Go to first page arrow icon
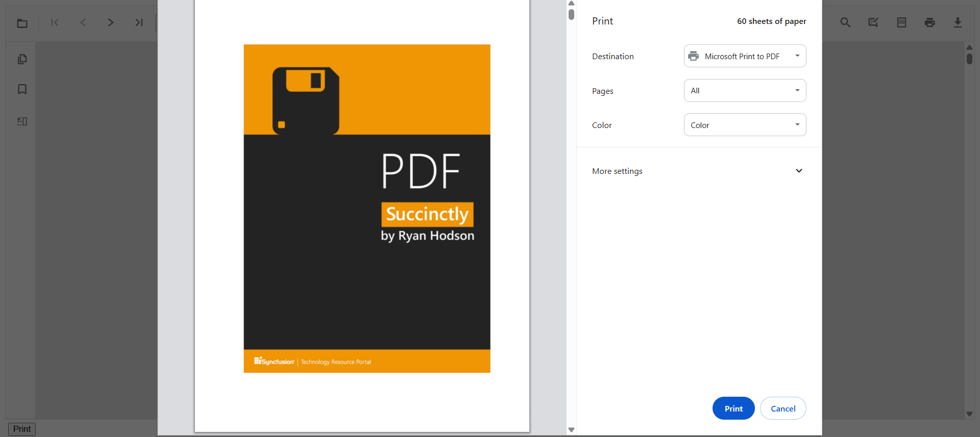This screenshot has width=980, height=437. (55, 22)
